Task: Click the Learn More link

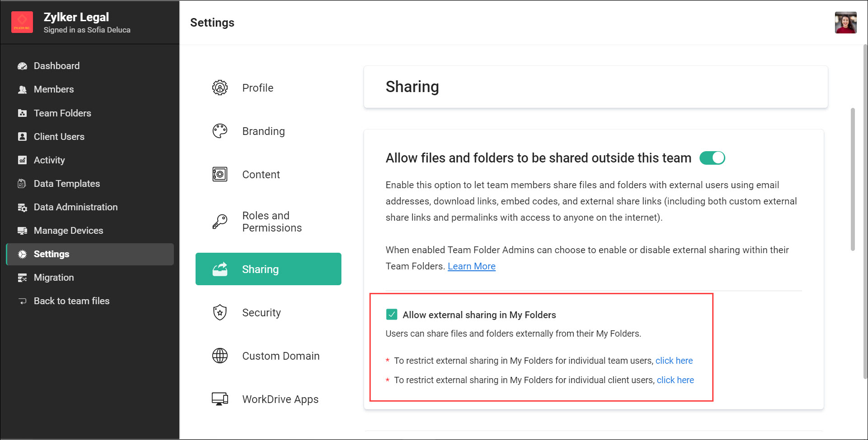Action: [x=471, y=266]
